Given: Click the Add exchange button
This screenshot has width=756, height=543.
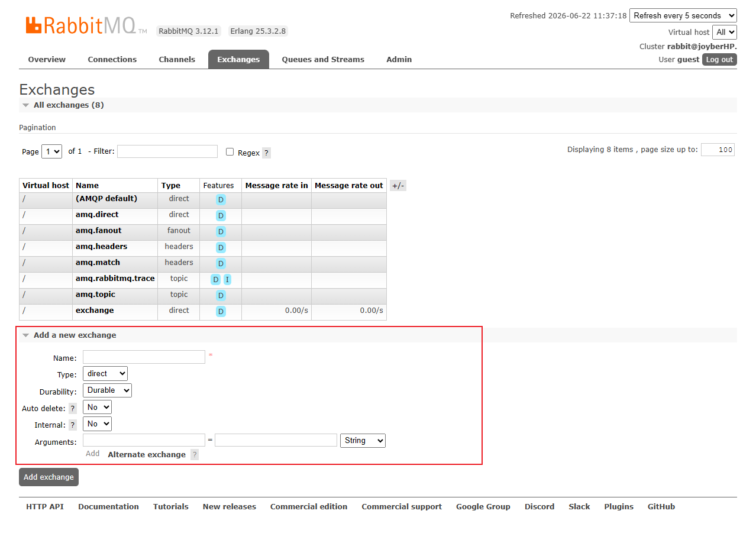Looking at the screenshot, I should click(x=49, y=477).
